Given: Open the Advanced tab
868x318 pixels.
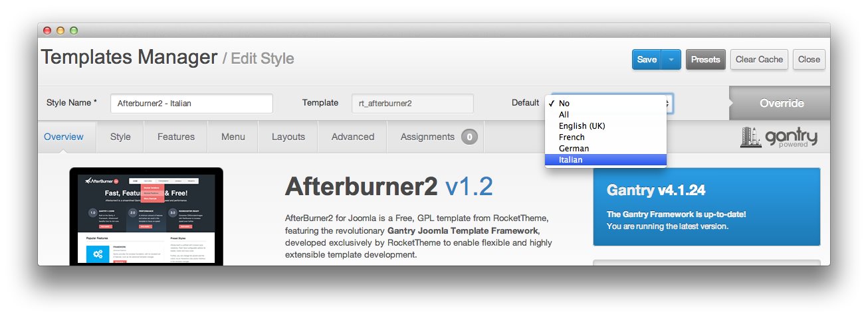Looking at the screenshot, I should [x=352, y=137].
